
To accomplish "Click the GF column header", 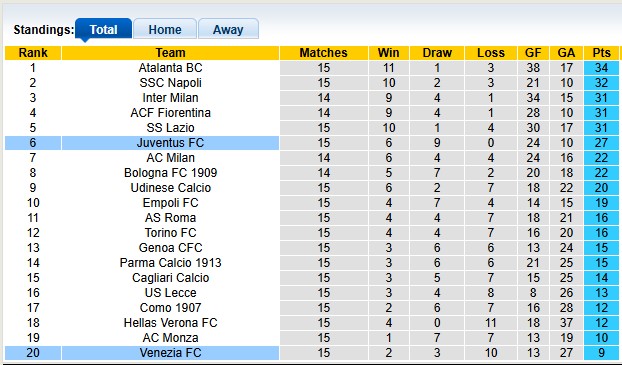I will click(533, 53).
